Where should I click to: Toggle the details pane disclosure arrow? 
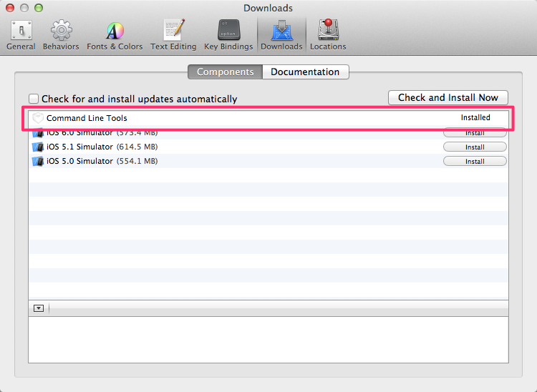point(39,308)
